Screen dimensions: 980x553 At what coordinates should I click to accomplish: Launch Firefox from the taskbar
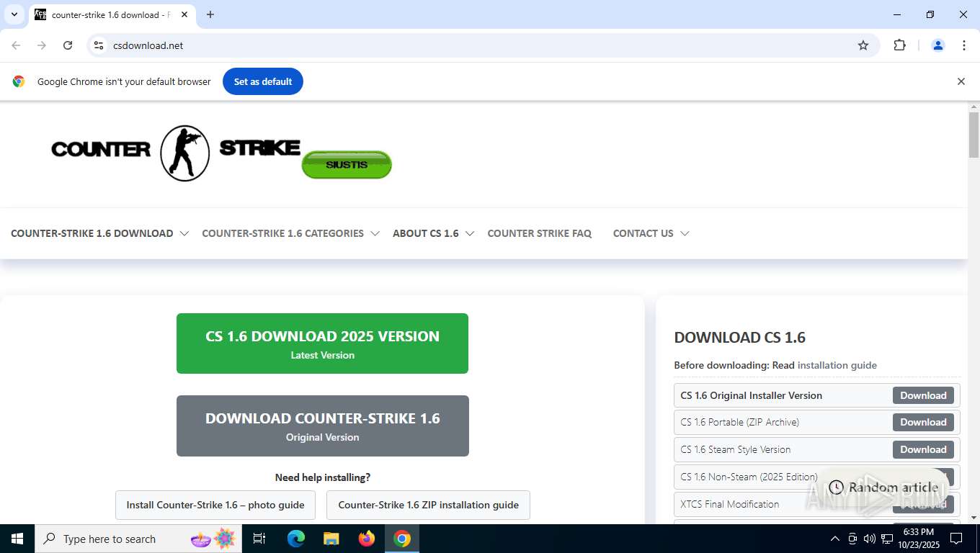tap(367, 539)
